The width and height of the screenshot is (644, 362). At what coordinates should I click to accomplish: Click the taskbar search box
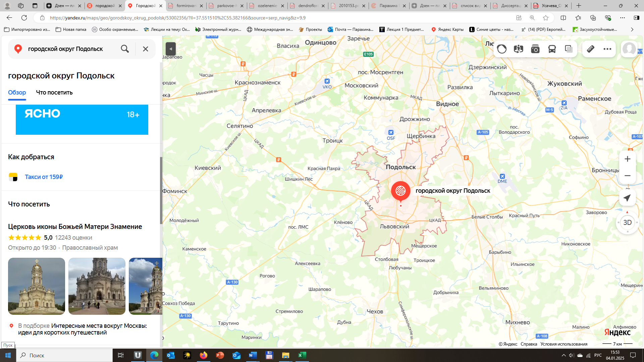[64, 355]
